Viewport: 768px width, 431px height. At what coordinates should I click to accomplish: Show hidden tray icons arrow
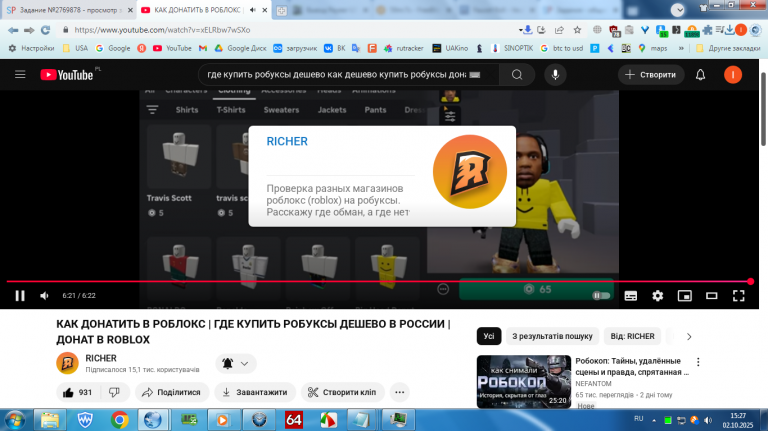click(654, 420)
